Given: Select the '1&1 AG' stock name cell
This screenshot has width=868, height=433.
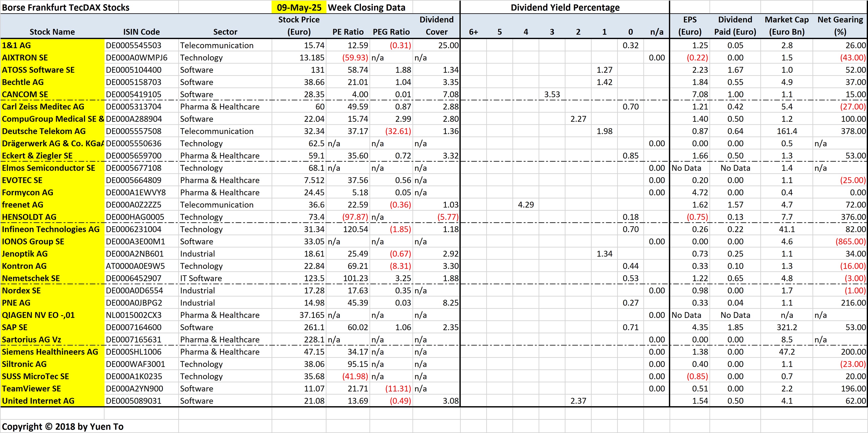Looking at the screenshot, I should (52, 45).
